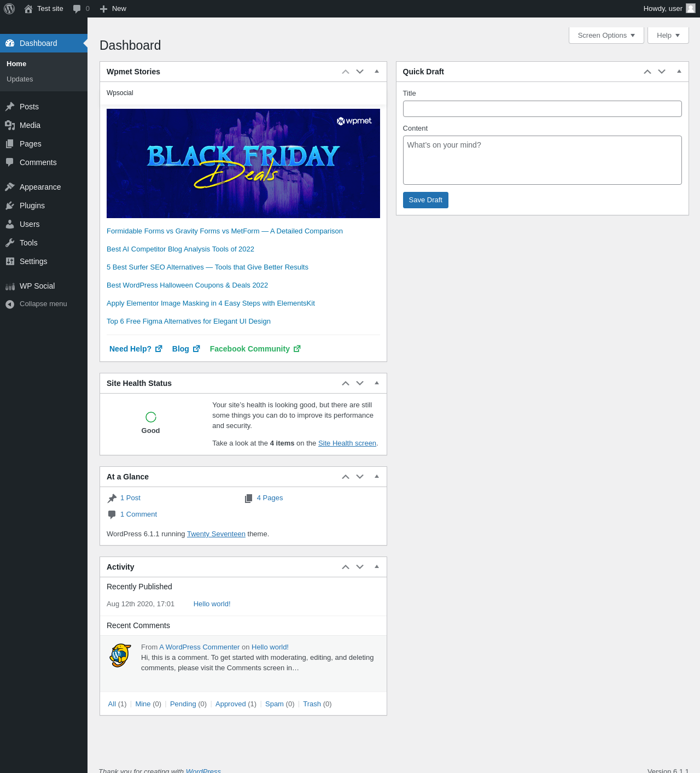Click the pushpin icon beside 1 Post
The width and height of the screenshot is (700, 773).
[112, 498]
